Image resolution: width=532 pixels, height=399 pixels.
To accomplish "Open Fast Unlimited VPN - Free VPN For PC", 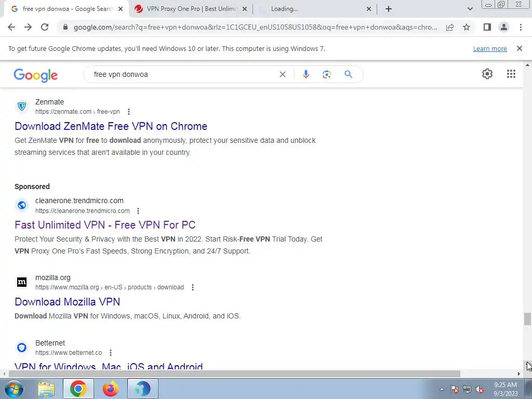I will [105, 225].
